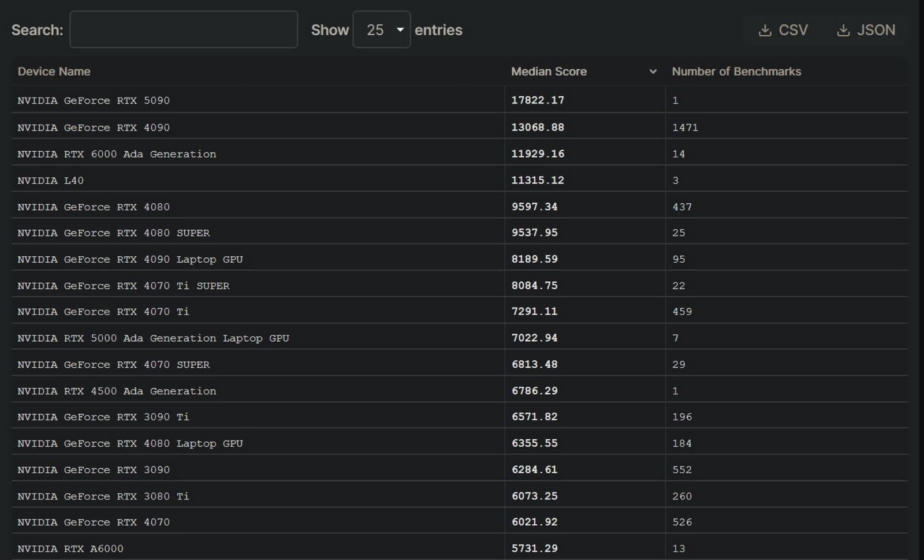
Task: Select NVIDIA GeForce RTX 4070 Ti SUPER
Action: 124,286
